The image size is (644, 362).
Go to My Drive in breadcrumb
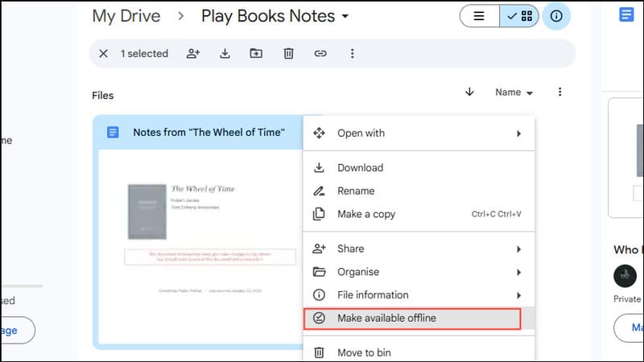point(126,16)
